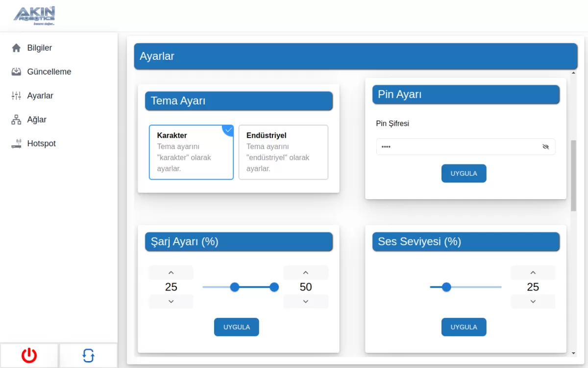Click the Pin Şifresi input field
The image size is (588, 368).
pos(458,147)
